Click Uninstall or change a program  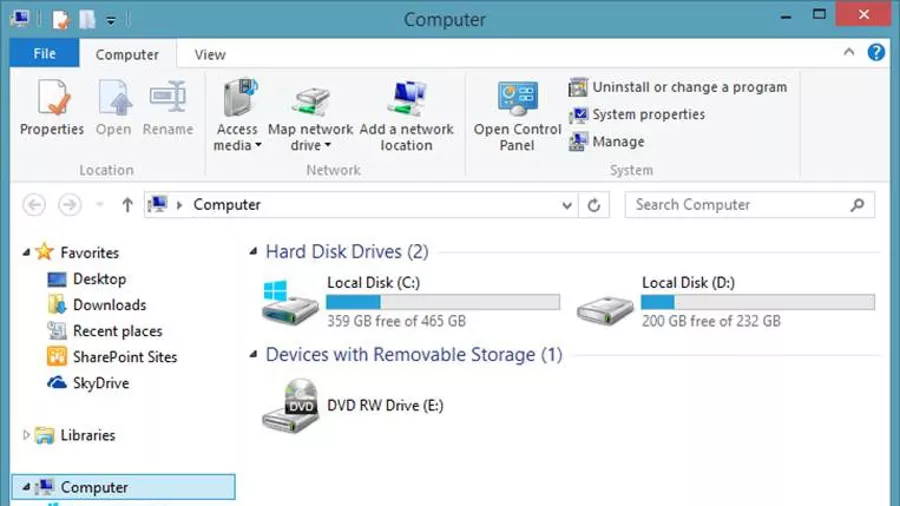678,87
